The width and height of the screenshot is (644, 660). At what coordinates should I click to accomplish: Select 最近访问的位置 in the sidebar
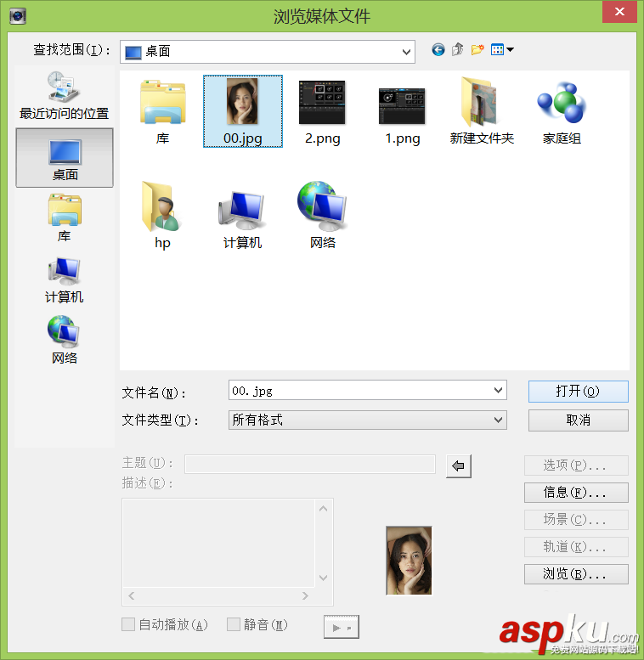64,96
